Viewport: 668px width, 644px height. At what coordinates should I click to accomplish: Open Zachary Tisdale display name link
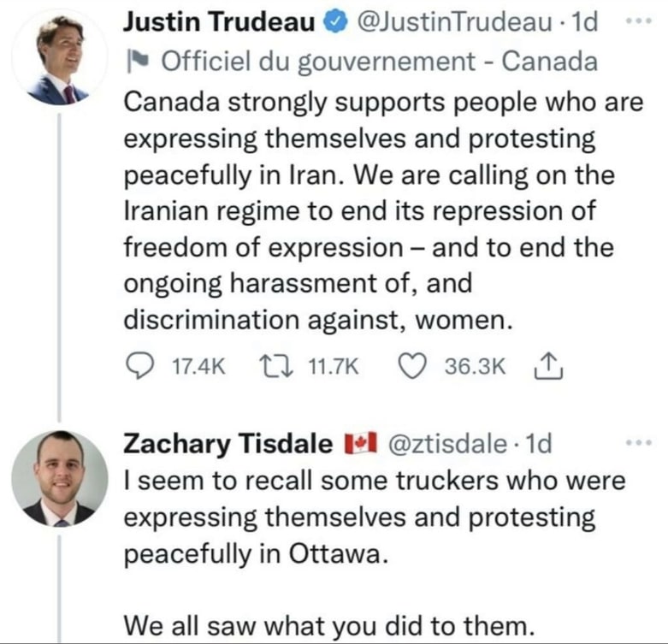tap(228, 444)
